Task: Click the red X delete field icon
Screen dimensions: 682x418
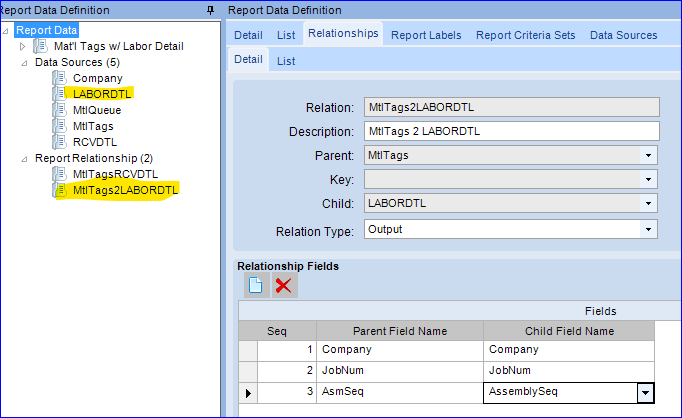Action: click(x=284, y=285)
